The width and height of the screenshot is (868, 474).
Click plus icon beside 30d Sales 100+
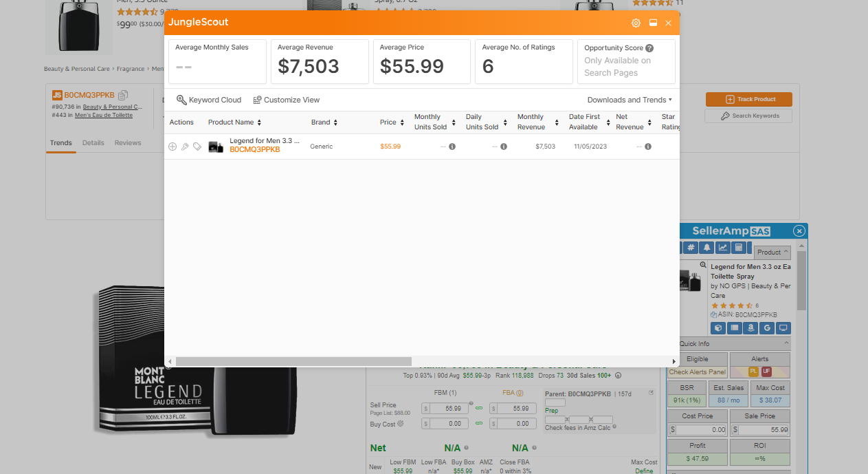(x=618, y=376)
